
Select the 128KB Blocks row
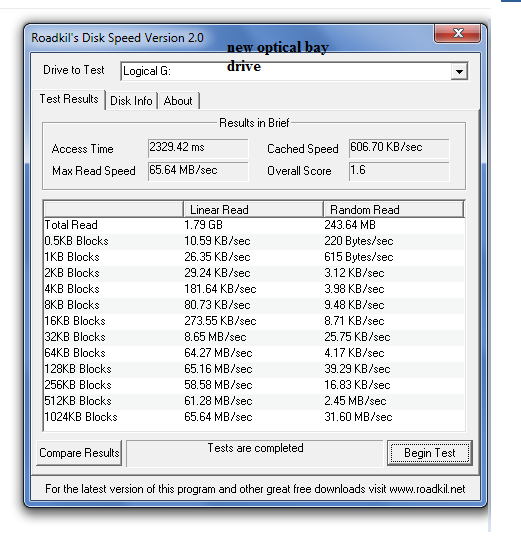coord(254,369)
